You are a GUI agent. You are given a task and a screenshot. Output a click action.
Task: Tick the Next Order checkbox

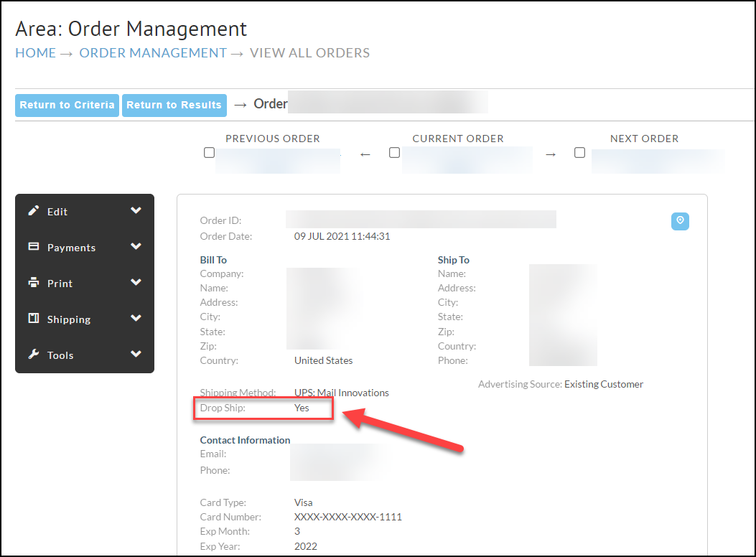(x=579, y=153)
